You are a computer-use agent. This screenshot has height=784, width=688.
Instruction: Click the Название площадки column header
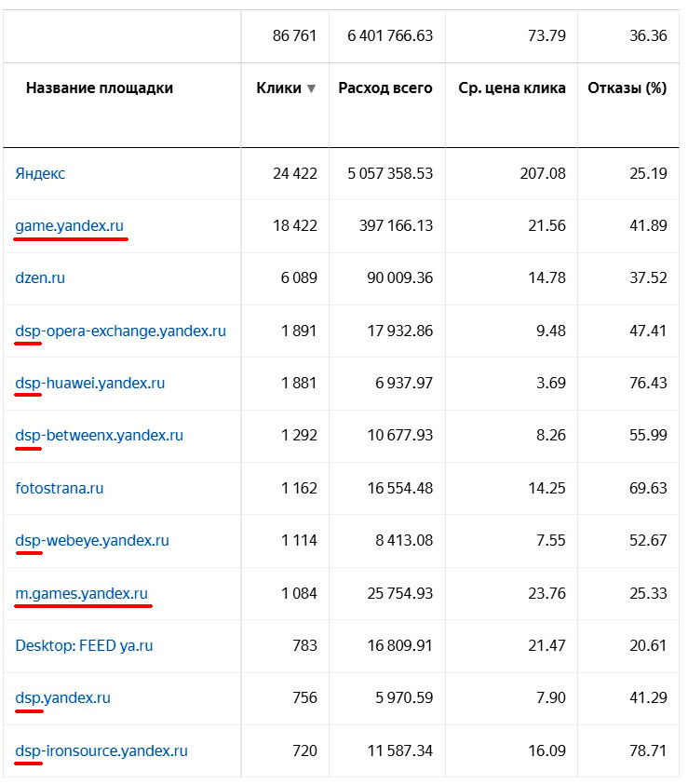(x=100, y=88)
